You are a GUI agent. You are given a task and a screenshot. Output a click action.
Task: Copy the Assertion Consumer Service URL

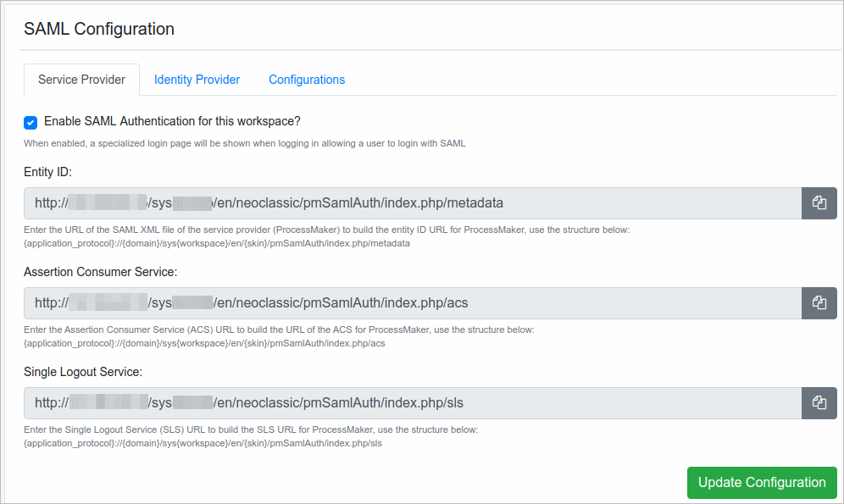(x=819, y=303)
